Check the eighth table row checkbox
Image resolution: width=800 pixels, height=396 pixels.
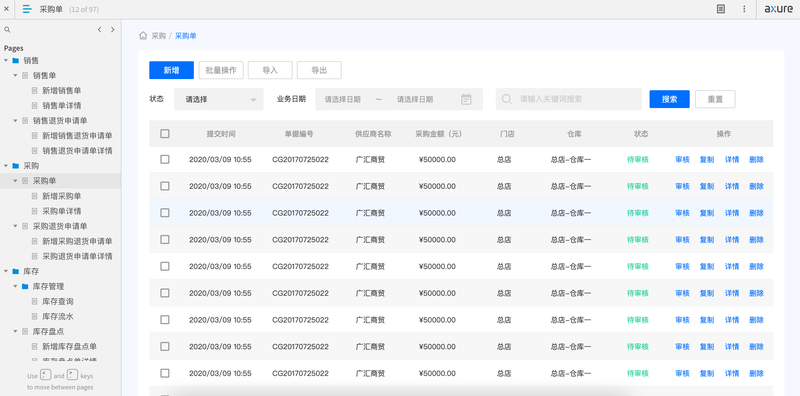click(165, 346)
